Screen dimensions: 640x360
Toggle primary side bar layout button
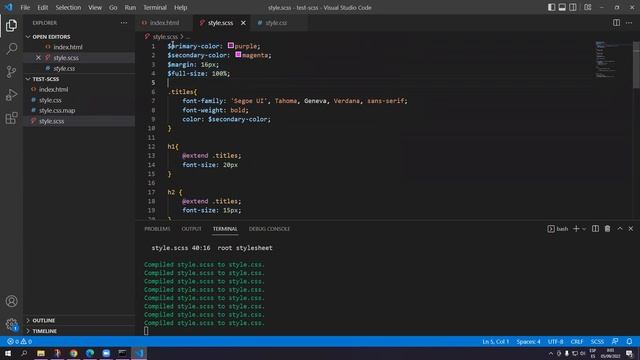[551, 7]
